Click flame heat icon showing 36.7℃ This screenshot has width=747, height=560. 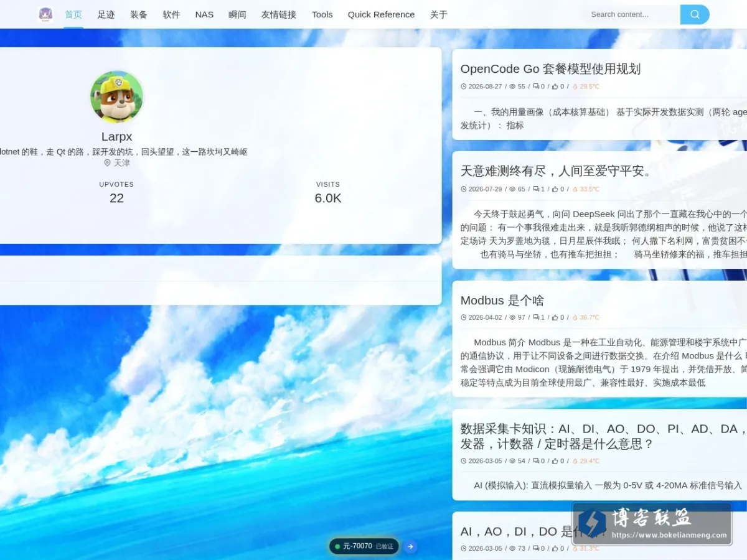coord(575,317)
